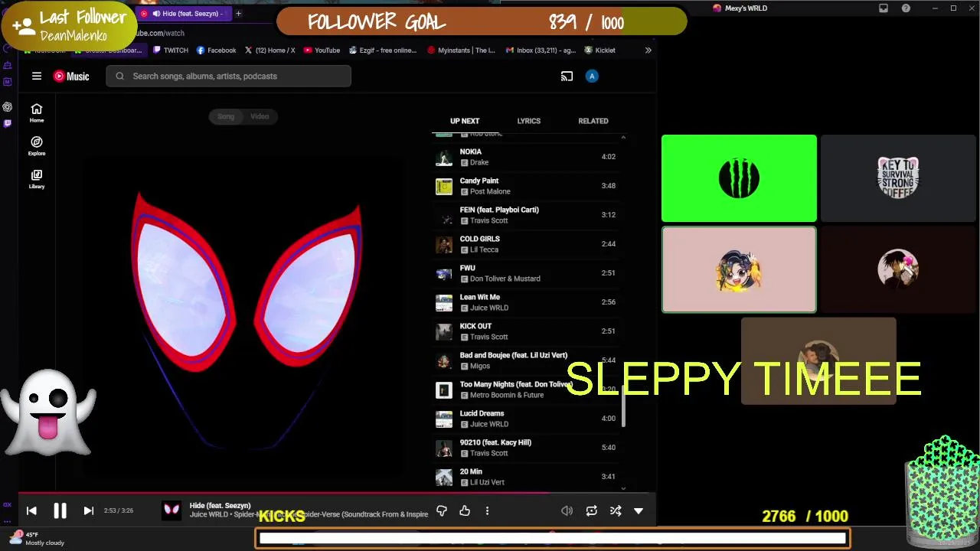Click the volume speaker icon
The width and height of the screenshot is (980, 551).
tap(567, 510)
